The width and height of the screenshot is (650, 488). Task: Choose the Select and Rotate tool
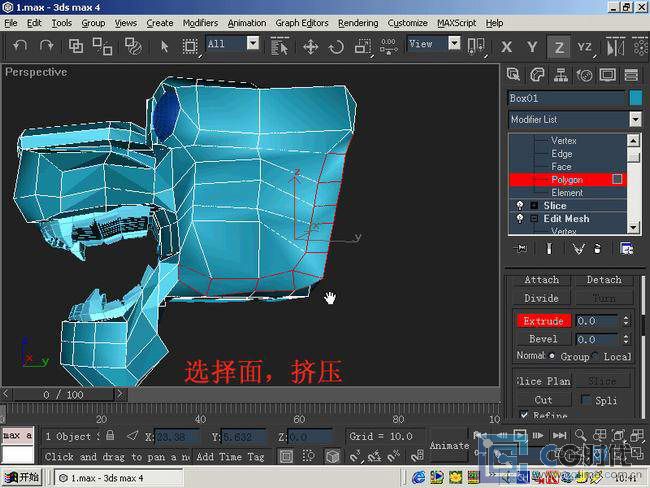(336, 46)
